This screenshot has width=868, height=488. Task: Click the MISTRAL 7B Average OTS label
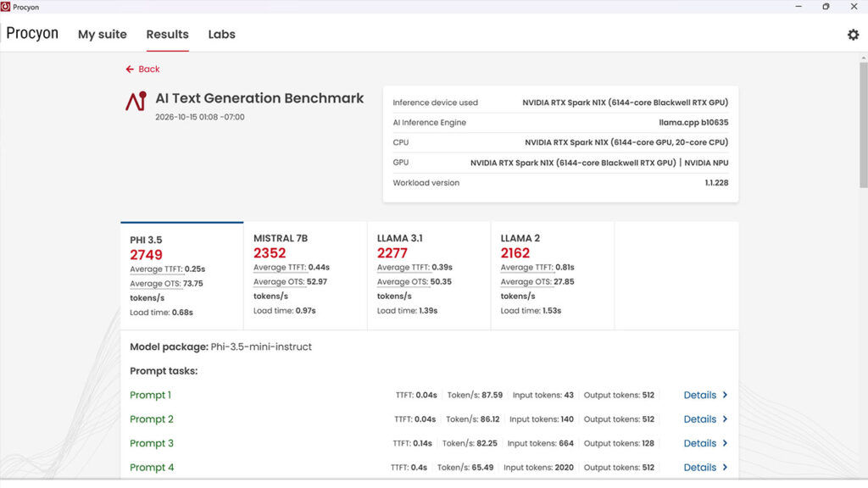(279, 281)
